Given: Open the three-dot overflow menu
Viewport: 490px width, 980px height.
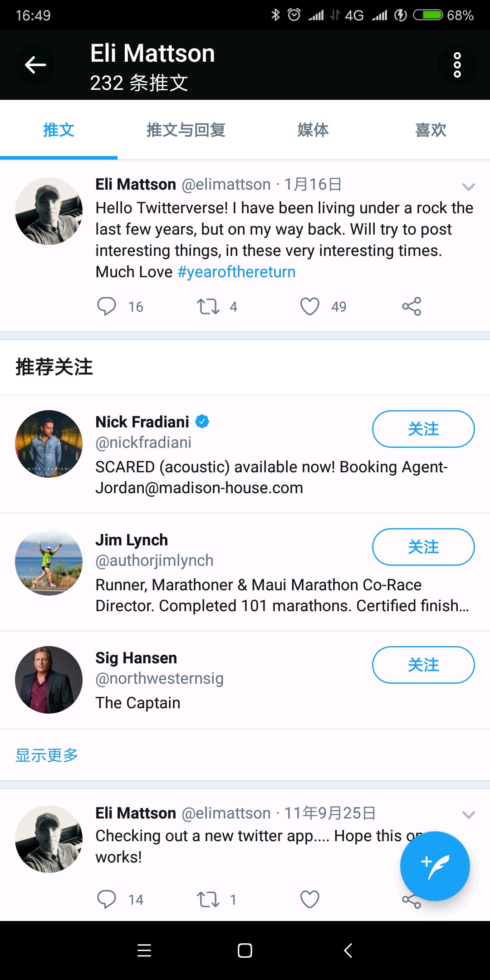Looking at the screenshot, I should (x=457, y=65).
